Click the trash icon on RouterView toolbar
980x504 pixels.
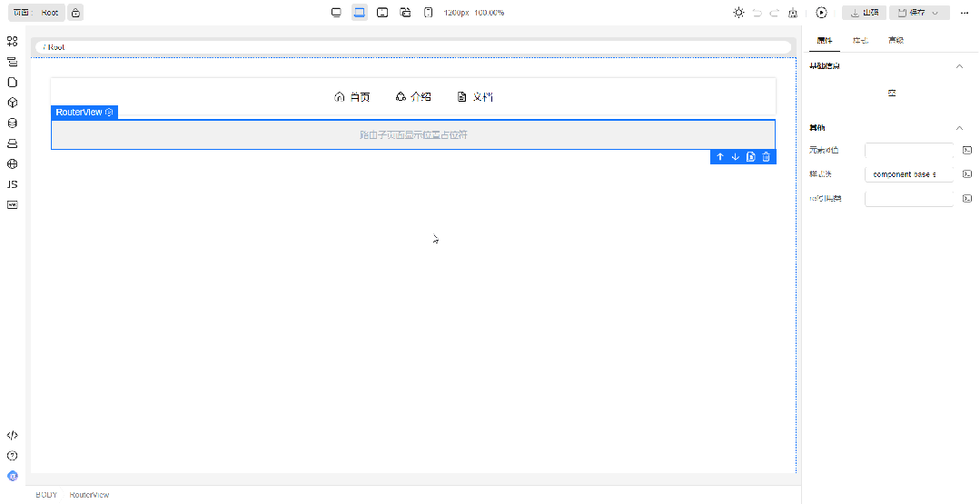766,157
